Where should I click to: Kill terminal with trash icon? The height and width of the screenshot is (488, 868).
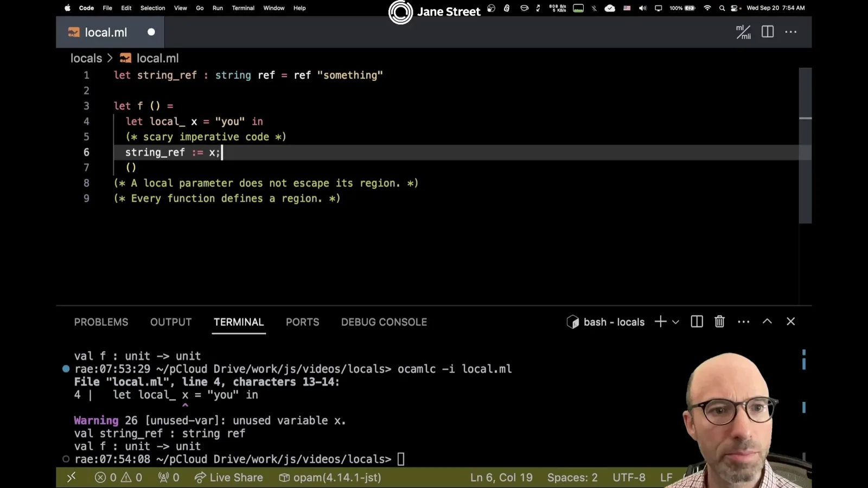click(x=719, y=322)
